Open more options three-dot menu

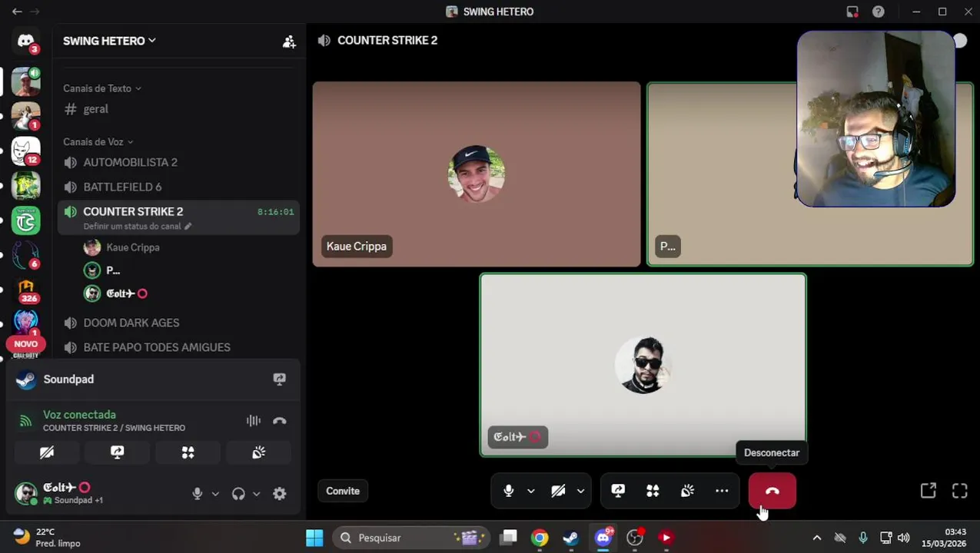point(722,491)
